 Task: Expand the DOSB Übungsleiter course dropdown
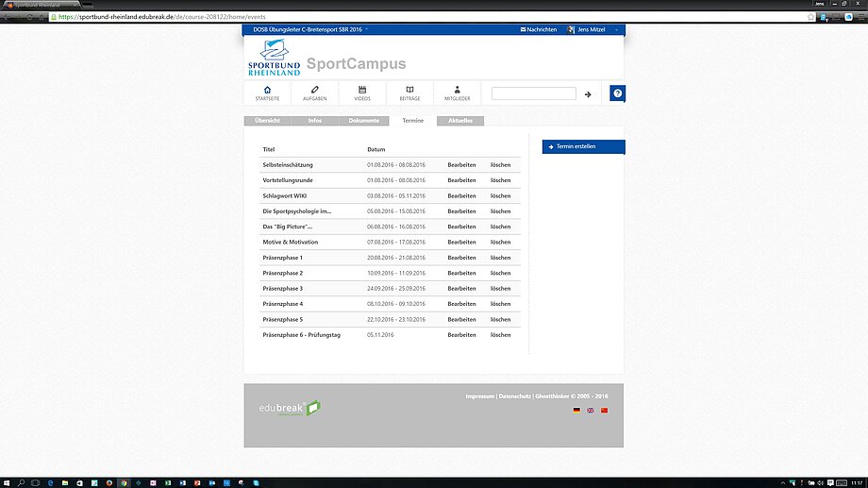pos(309,30)
